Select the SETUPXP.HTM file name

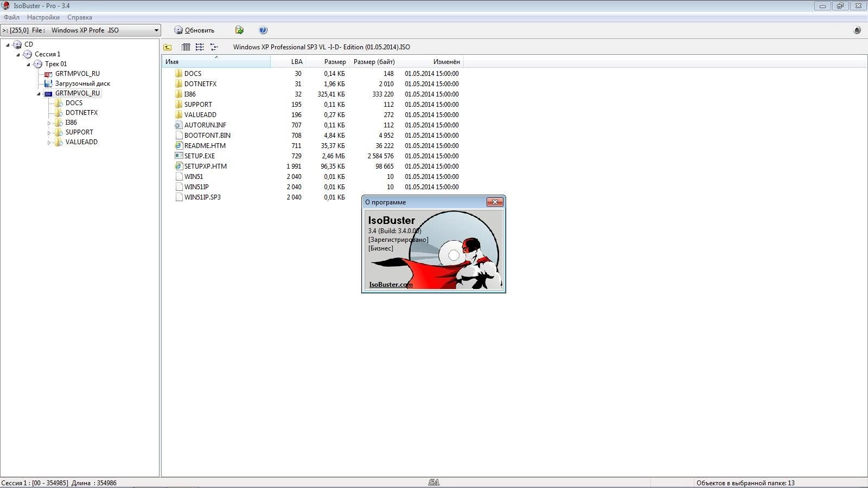click(x=206, y=166)
